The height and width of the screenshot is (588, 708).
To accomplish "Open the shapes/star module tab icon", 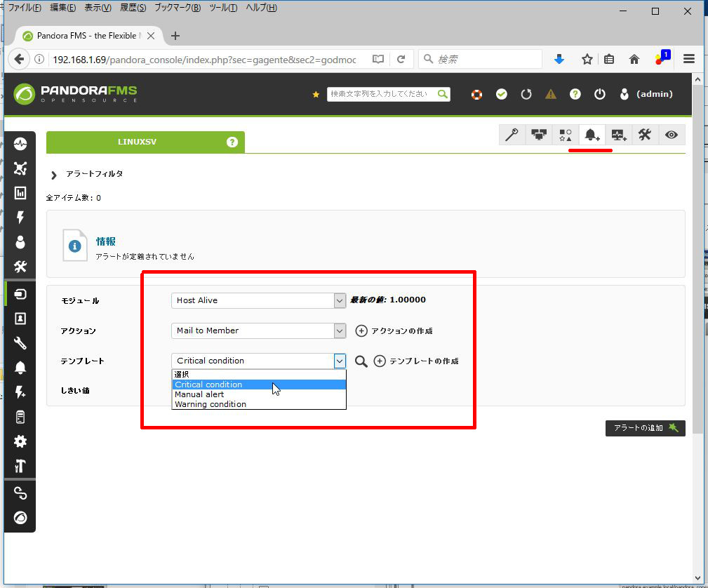I will (x=566, y=135).
